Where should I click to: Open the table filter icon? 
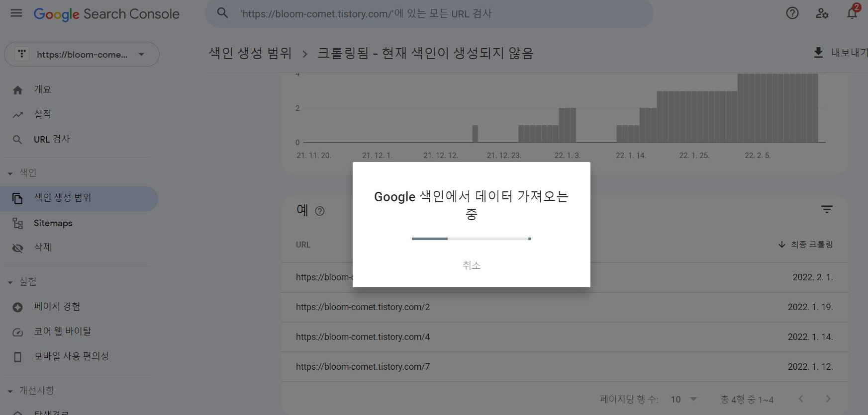[x=827, y=209]
